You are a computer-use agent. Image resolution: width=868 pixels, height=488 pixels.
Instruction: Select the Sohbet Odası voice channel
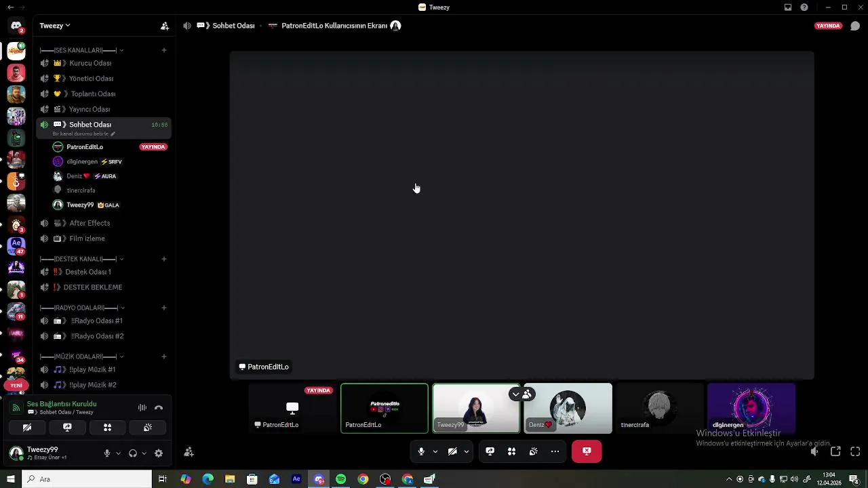tap(103, 125)
